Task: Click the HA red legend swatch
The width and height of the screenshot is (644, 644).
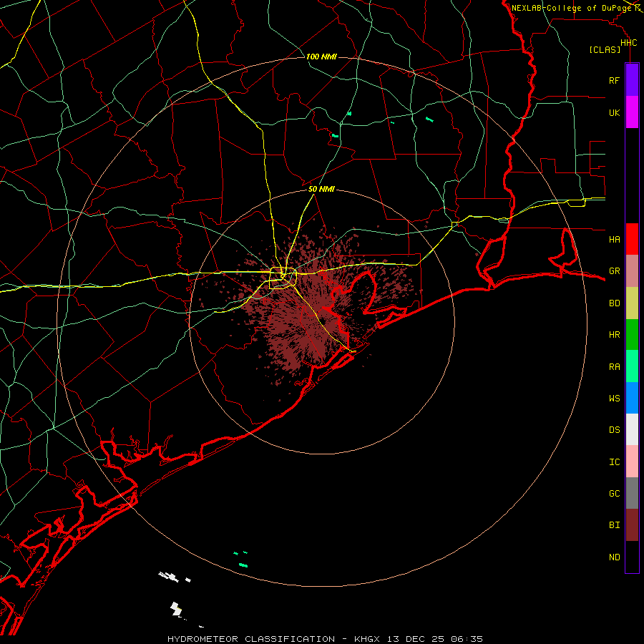Action: [x=632, y=239]
